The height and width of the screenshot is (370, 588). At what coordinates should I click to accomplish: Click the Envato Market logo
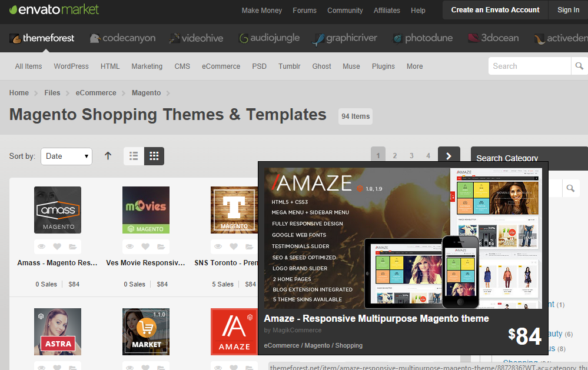54,10
